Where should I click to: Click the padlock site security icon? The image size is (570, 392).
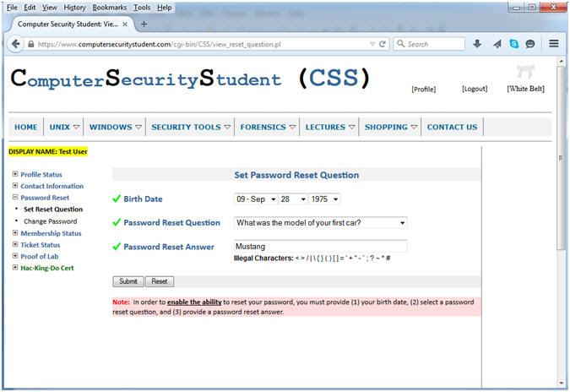click(31, 45)
